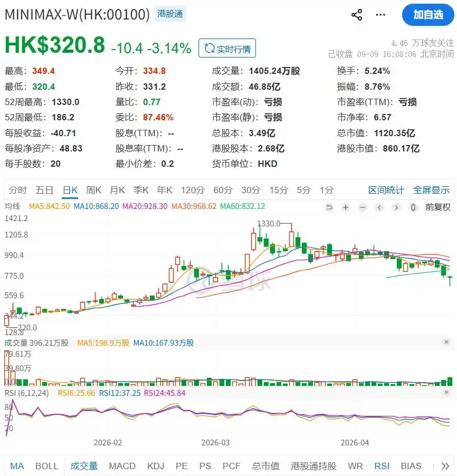Click the HK$320.8 current price
This screenshot has height=476, width=457.
point(55,45)
